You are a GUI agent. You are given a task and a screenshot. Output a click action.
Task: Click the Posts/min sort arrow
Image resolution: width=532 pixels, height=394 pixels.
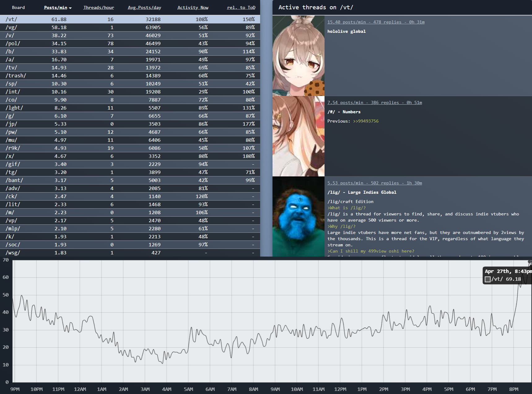70,8
